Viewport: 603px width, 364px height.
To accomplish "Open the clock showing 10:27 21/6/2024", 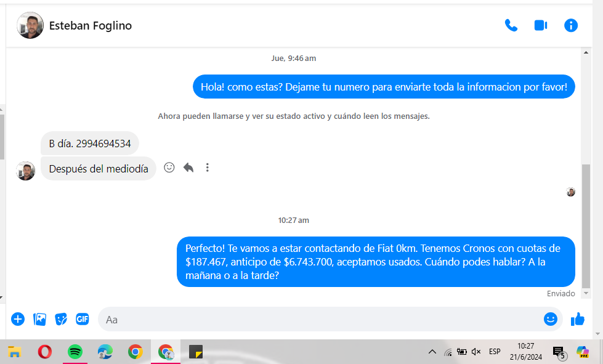I will (x=526, y=352).
